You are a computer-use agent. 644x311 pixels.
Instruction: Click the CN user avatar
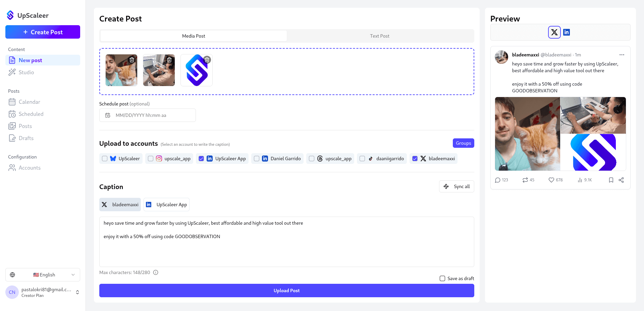click(12, 292)
